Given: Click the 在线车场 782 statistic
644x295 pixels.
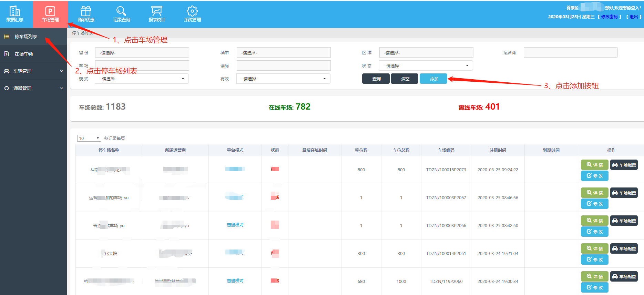Looking at the screenshot, I should coord(289,107).
